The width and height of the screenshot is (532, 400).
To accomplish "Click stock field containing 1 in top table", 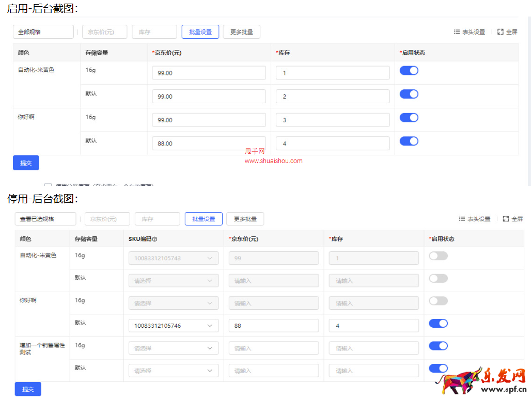I will 333,73.
